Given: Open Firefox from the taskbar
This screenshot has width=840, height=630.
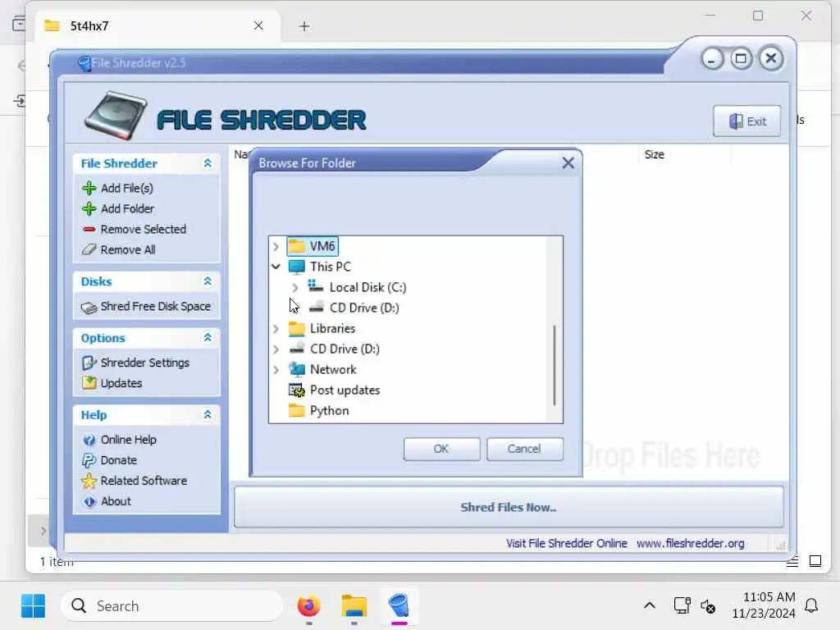Looking at the screenshot, I should tap(308, 606).
